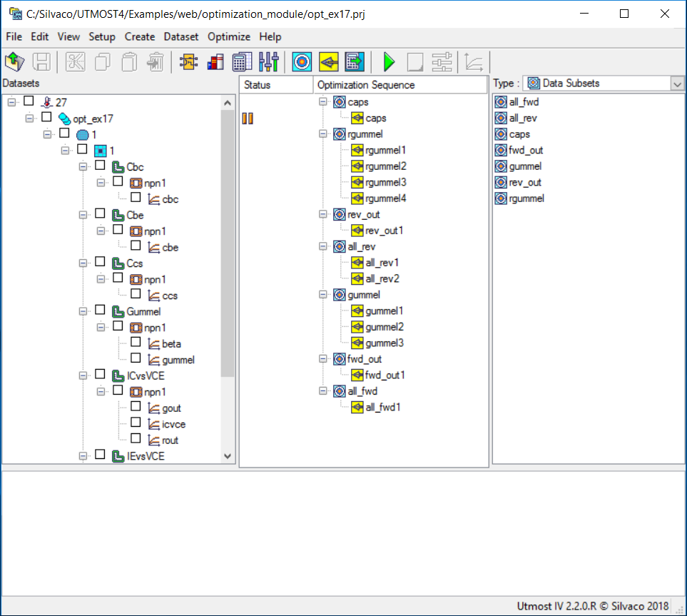Check the Cbc dataset checkbox

coord(100,166)
